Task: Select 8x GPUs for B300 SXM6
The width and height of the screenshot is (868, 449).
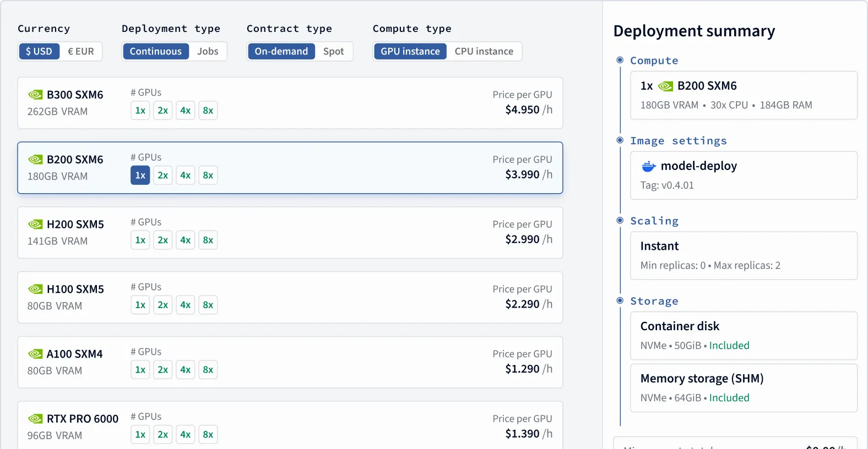Action: [x=208, y=111]
